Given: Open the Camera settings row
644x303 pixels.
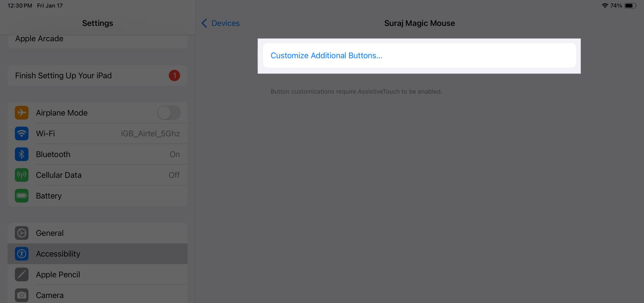Looking at the screenshot, I should (x=97, y=294).
